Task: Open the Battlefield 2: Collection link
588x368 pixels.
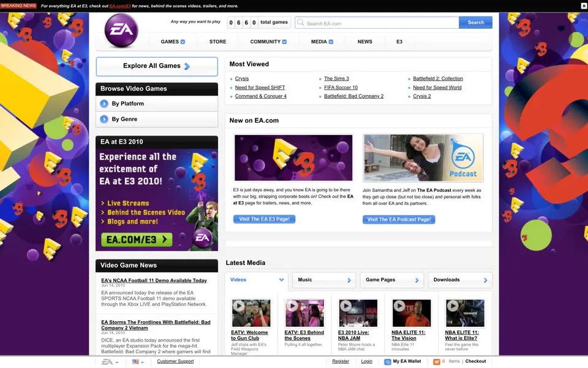Action: click(438, 79)
